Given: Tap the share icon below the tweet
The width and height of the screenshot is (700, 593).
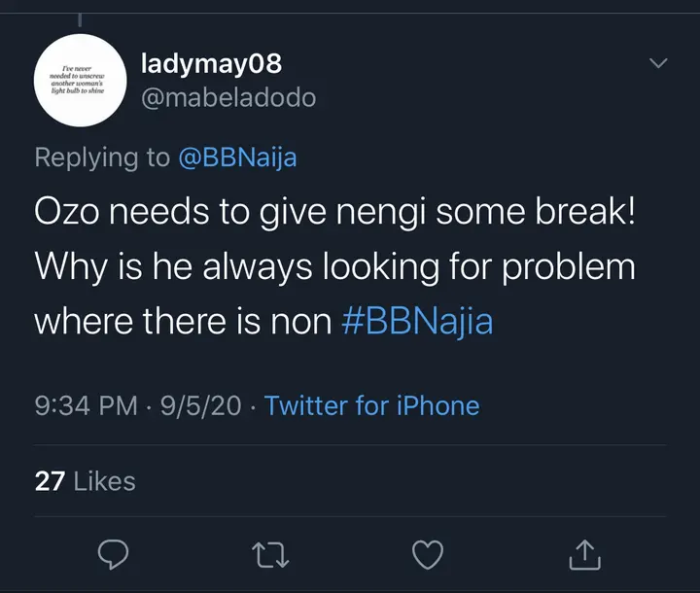Looking at the screenshot, I should tap(581, 553).
